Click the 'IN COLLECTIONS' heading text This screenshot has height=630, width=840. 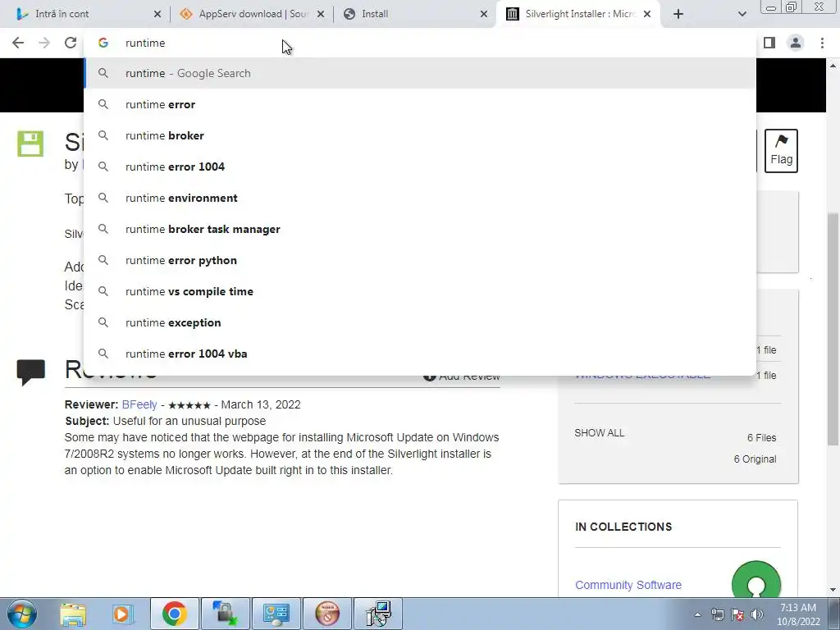tap(623, 527)
